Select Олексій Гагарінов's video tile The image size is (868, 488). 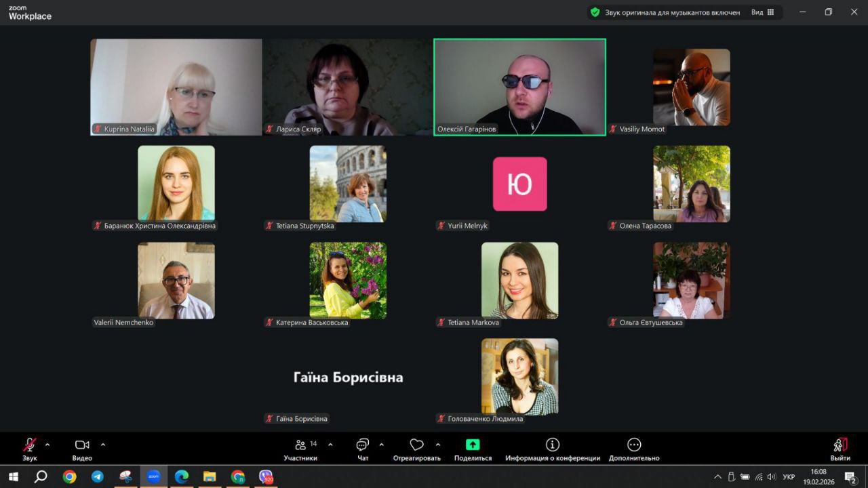519,87
